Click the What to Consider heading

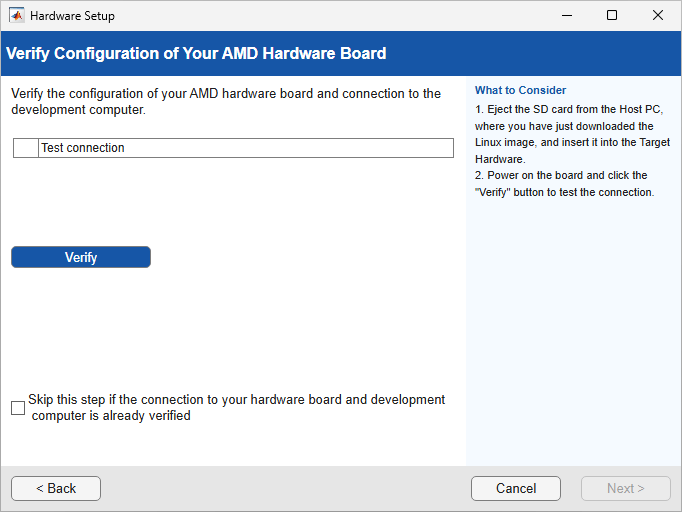520,90
